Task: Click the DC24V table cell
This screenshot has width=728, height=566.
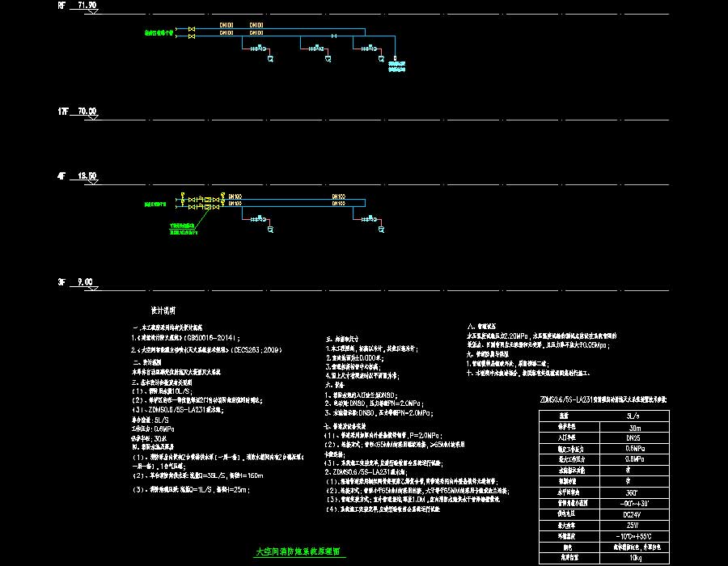Action: [634, 514]
